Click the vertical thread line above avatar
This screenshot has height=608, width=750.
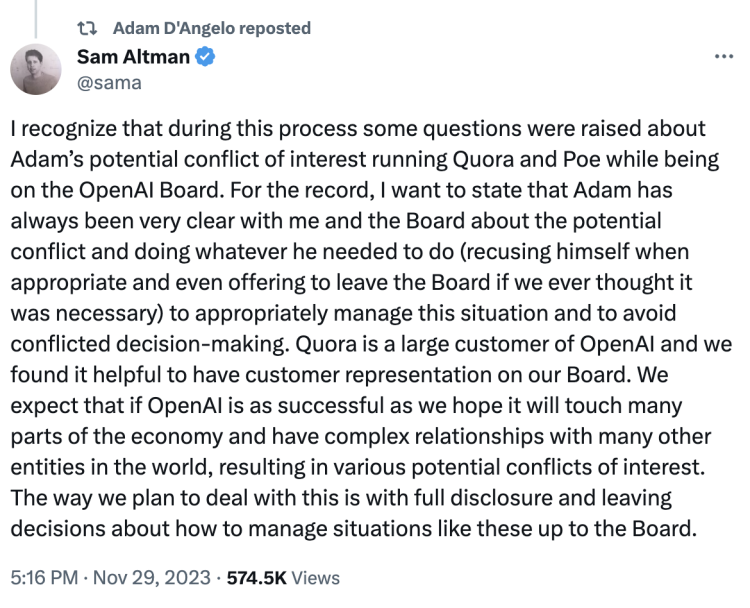click(x=35, y=19)
